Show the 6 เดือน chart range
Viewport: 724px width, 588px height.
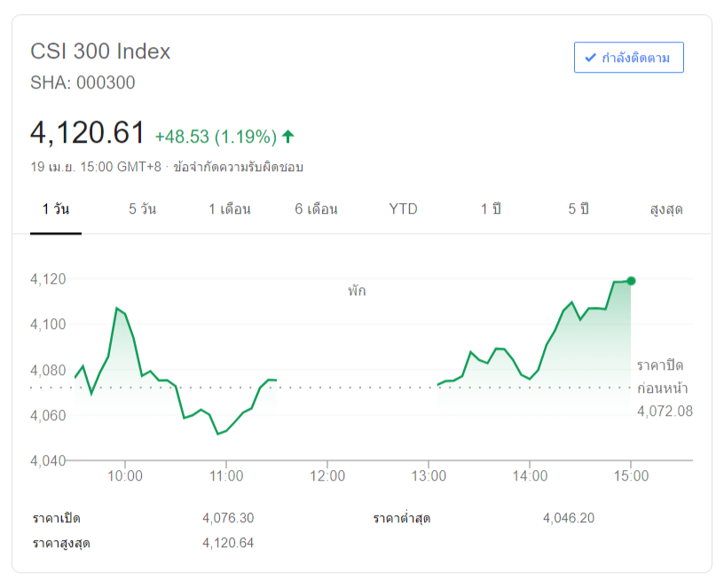pos(317,209)
